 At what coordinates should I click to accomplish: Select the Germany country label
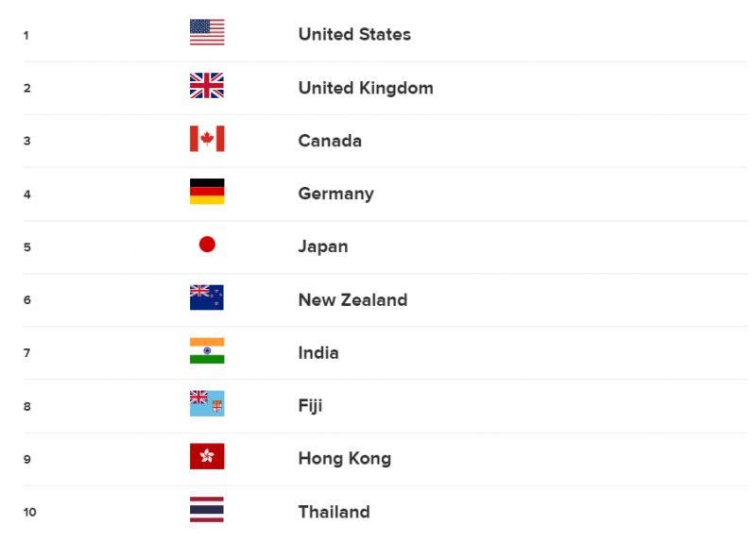coord(336,194)
